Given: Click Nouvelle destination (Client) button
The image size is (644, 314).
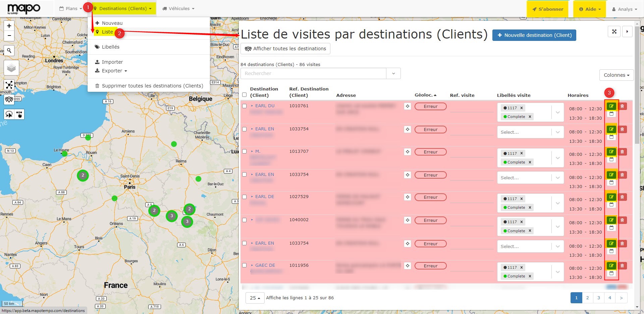Looking at the screenshot, I should click(534, 35).
